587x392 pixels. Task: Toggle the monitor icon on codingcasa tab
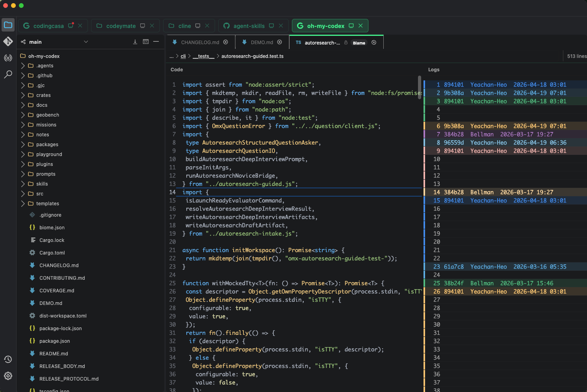[x=71, y=26]
